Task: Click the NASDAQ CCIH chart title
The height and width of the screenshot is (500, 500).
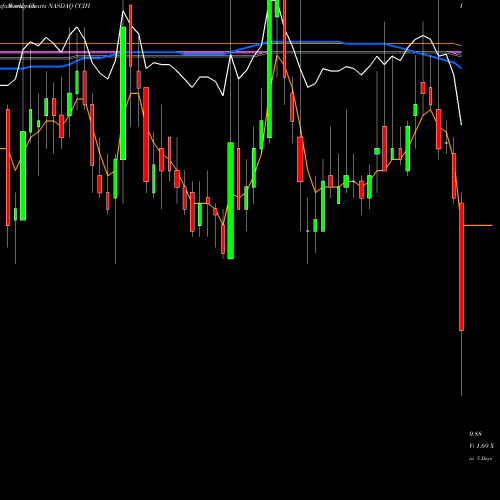Action: coord(69,6)
